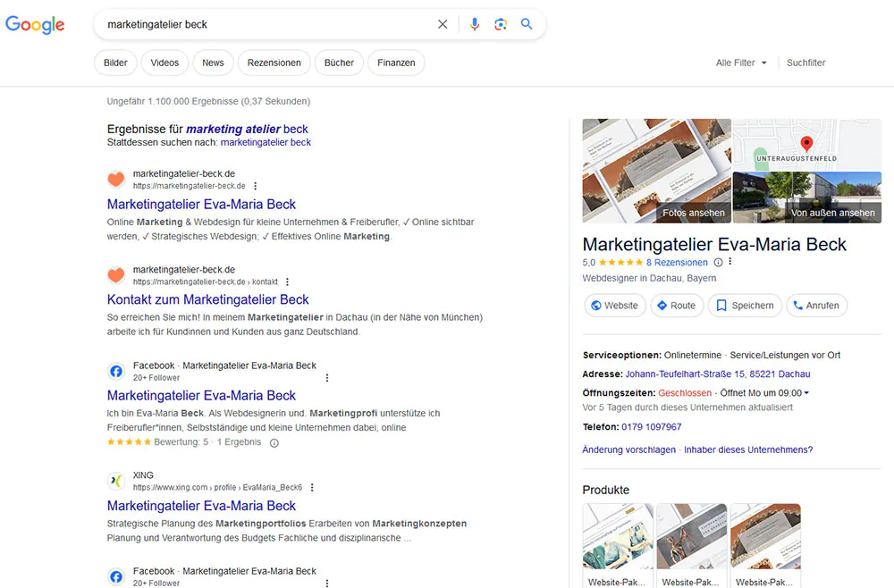Click the Google logo

35,24
